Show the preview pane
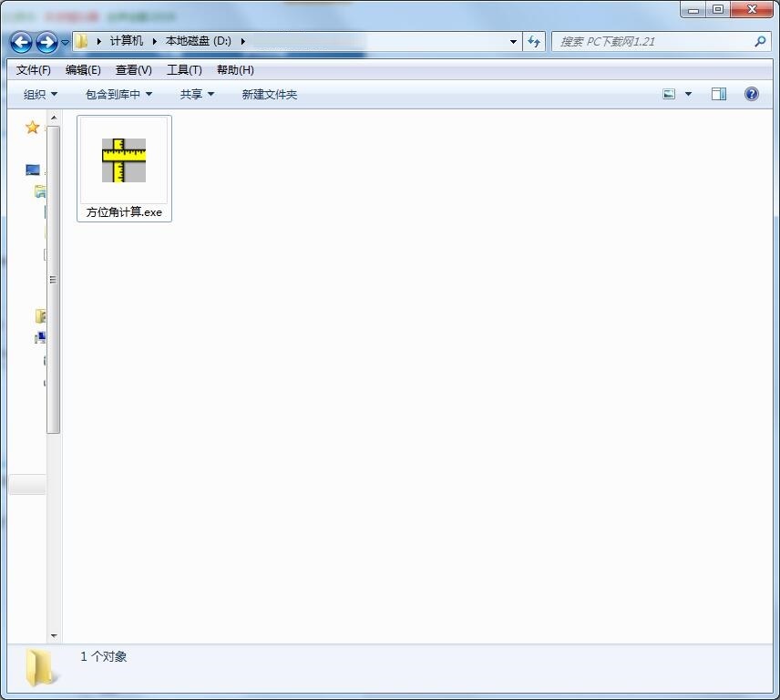The width and height of the screenshot is (780, 700). [x=718, y=93]
